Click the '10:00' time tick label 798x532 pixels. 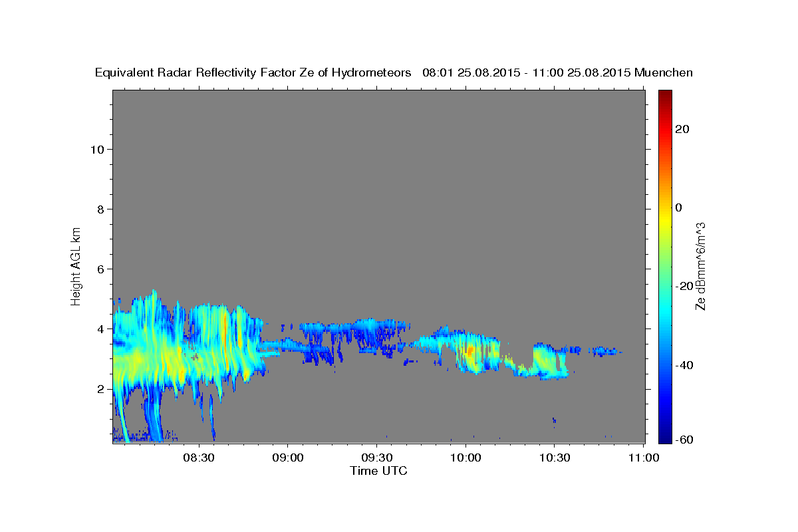(x=465, y=458)
